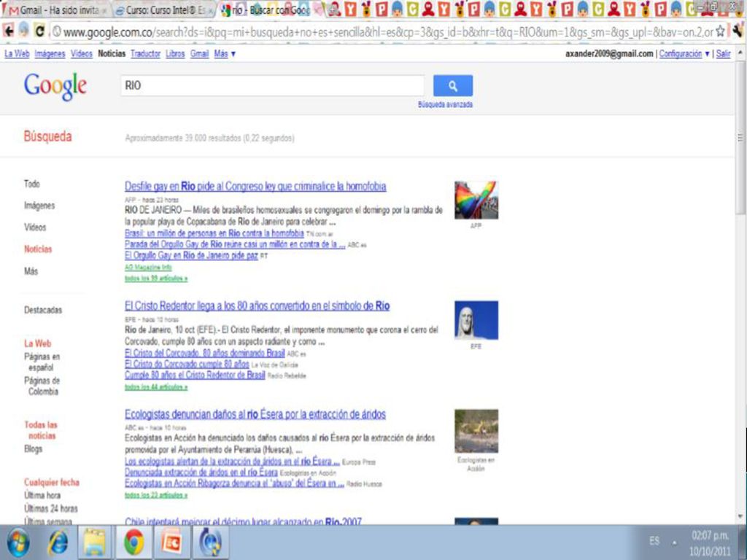Expand the Más dropdown in top bar
Screen dimensions: 747x560
225,54
